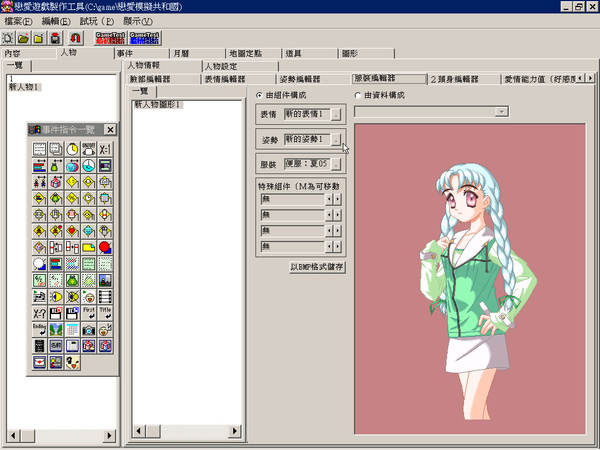Select the yellow clock command icon

[72, 150]
